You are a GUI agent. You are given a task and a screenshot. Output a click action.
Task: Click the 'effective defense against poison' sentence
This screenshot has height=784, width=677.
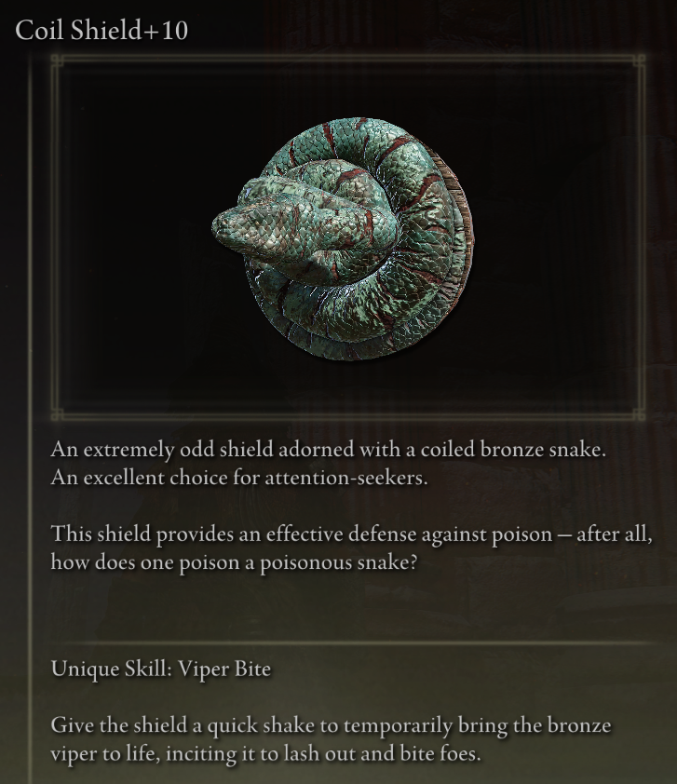351,534
